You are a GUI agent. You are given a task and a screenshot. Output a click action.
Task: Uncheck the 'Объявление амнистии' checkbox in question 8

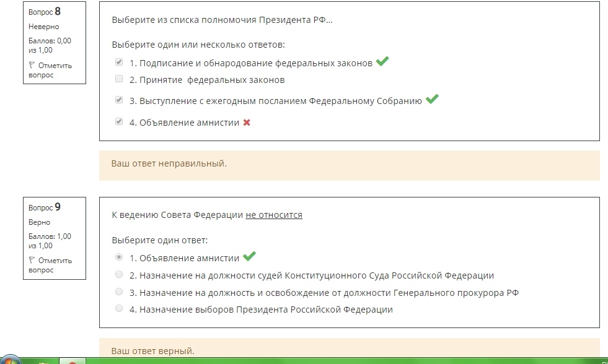pyautogui.click(x=119, y=121)
